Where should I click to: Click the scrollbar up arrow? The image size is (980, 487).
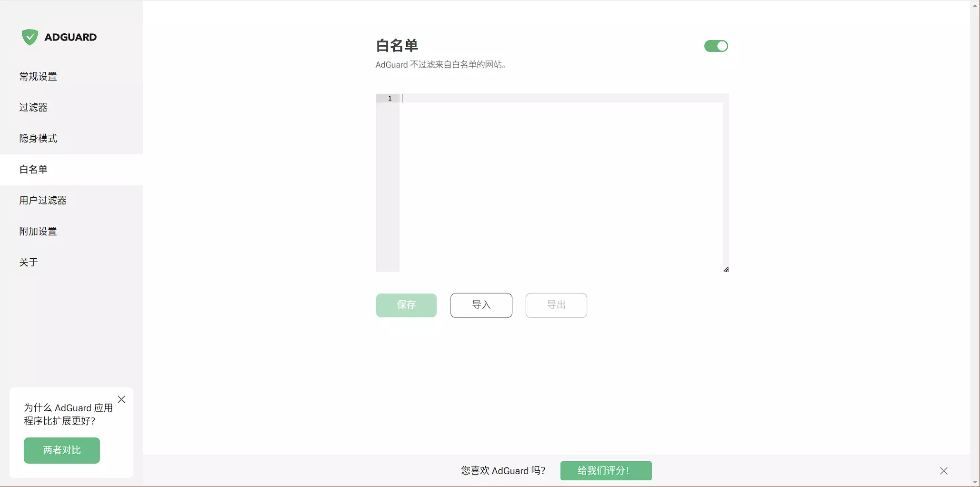pos(975,6)
